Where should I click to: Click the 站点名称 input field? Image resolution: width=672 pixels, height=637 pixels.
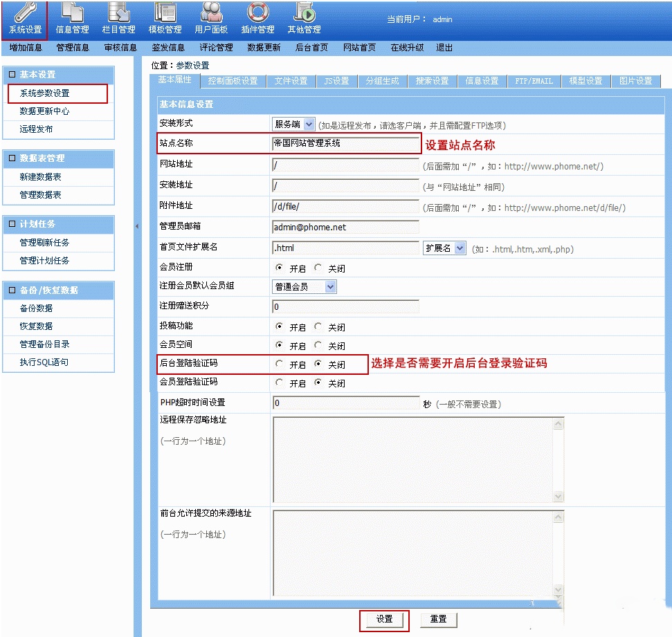point(346,144)
